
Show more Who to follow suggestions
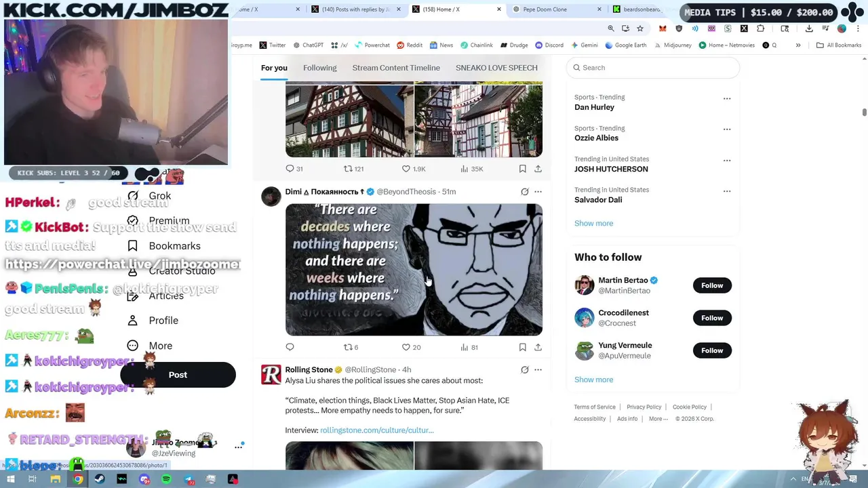(593, 380)
